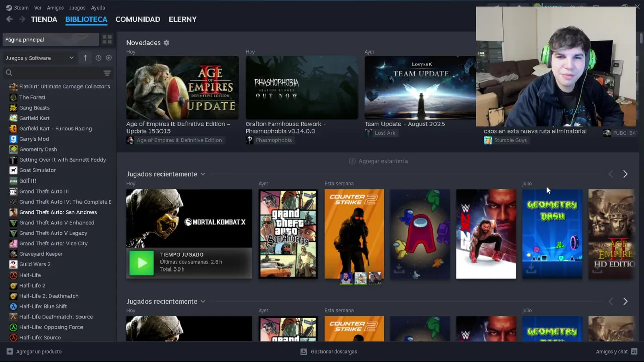Open Novedades settings gear
The height and width of the screenshot is (362, 644).
(166, 43)
